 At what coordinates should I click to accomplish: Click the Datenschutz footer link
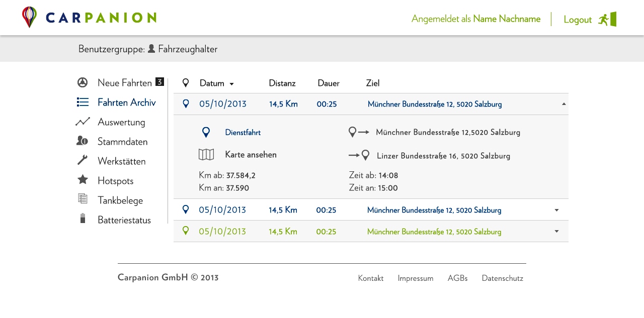pos(502,278)
